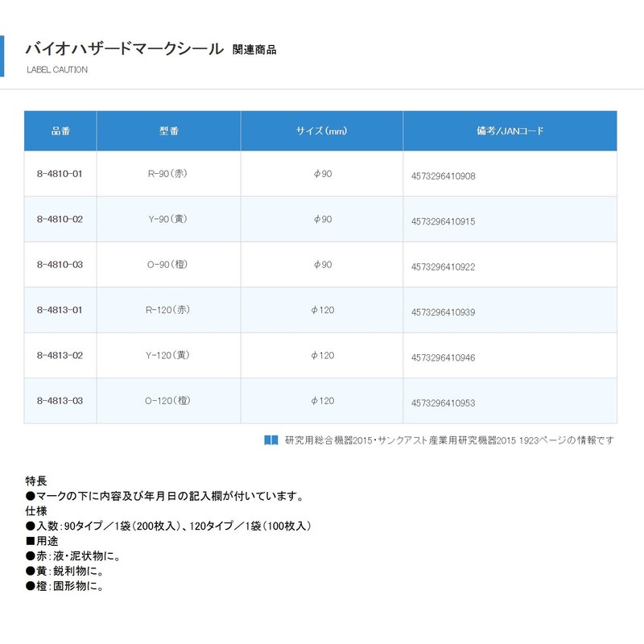Screen dimensions: 644x644
Task: Click product number 8-4813-01
Action: [x=60, y=310]
